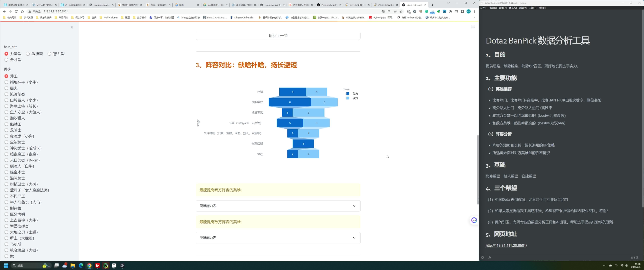Open the taskbar clock and date
Image resolution: width=644 pixels, height=270 pixels.
(636, 265)
